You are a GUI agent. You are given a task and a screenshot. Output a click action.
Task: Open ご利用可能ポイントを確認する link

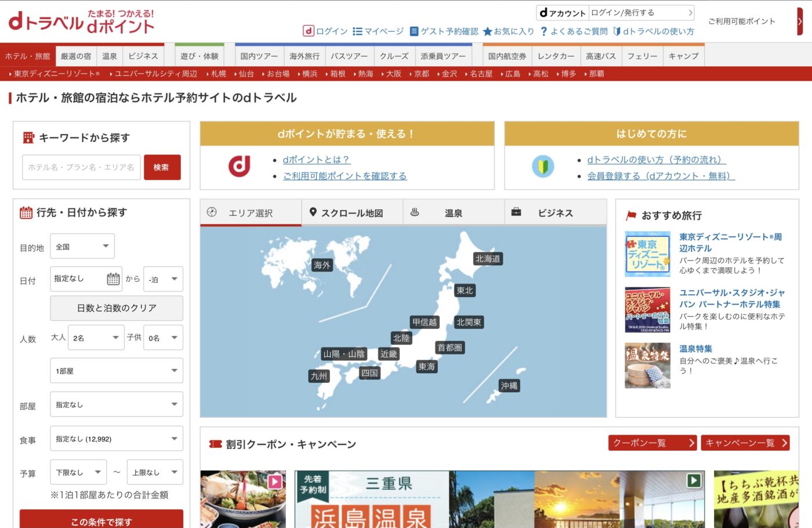[345, 176]
